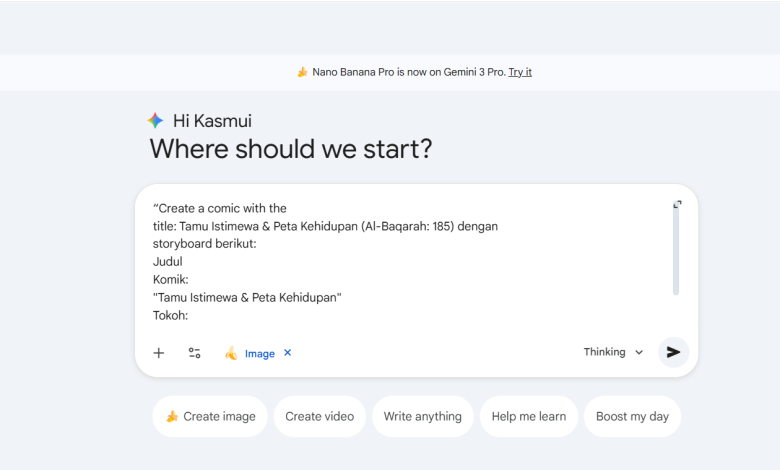Open the tools sliders icon
The height and width of the screenshot is (470, 780).
194,353
